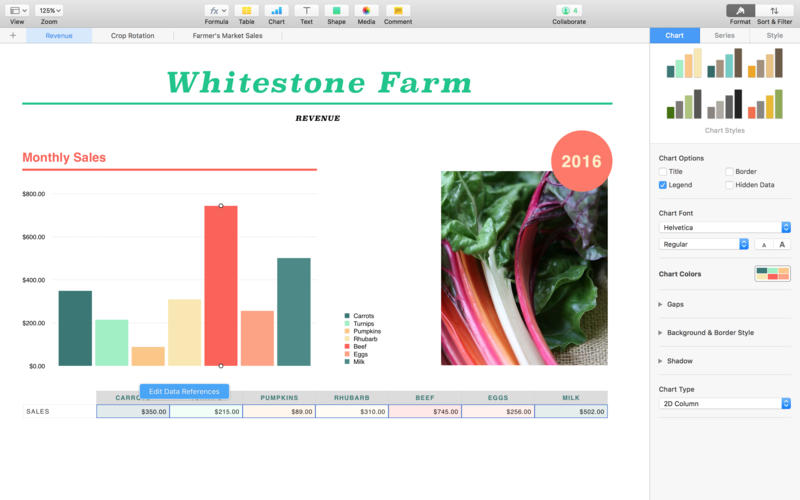This screenshot has width=800, height=500.
Task: Select the red Beef bar in chart
Action: tap(221, 286)
